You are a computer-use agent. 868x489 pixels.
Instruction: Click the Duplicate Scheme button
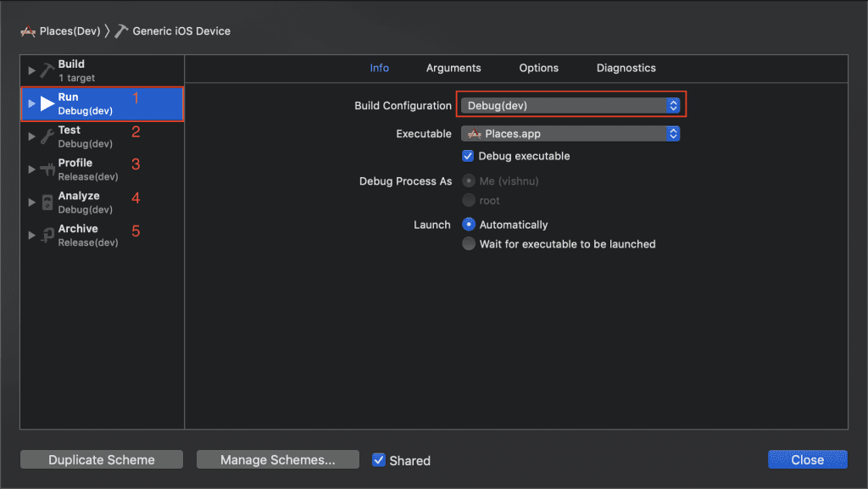(x=102, y=459)
